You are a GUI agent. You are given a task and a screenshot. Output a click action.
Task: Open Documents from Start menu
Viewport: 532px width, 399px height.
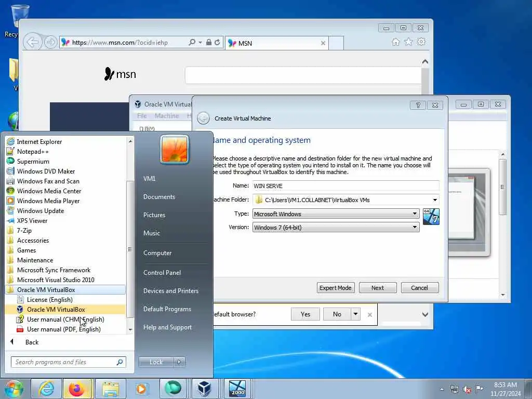[x=159, y=197]
